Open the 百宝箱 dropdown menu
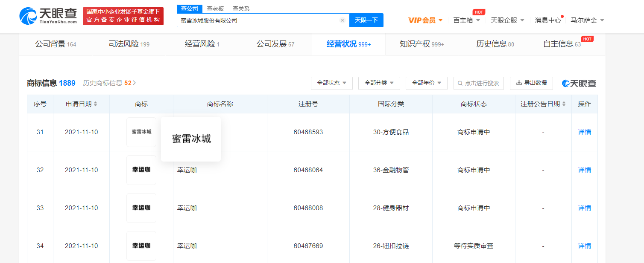This screenshot has height=263, width=644. [467, 20]
